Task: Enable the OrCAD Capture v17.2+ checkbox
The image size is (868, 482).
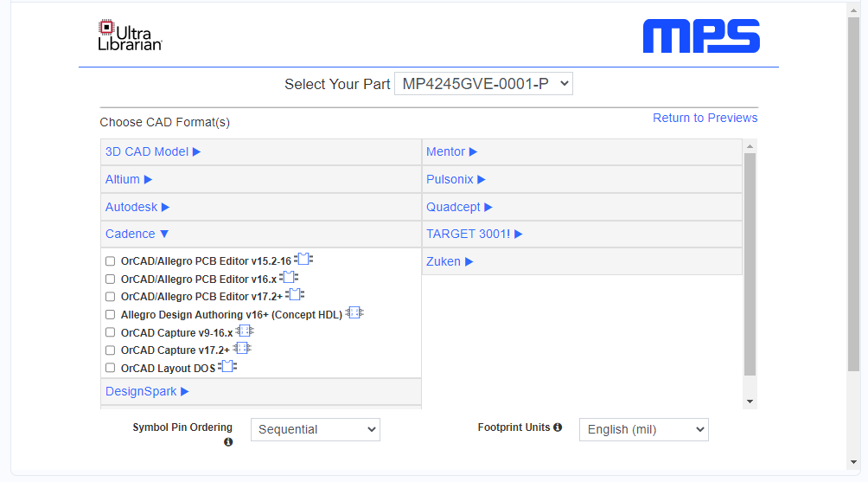Action: pos(110,350)
